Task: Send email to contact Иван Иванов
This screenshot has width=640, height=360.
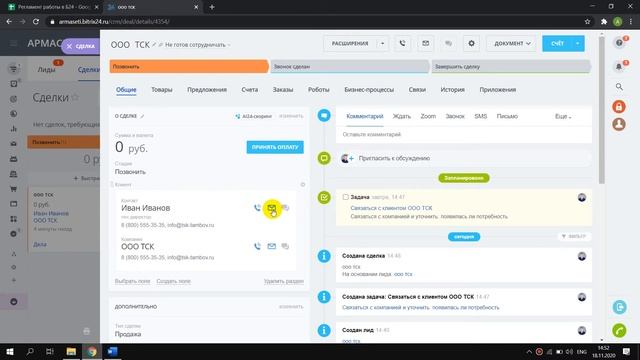Action: [271, 208]
